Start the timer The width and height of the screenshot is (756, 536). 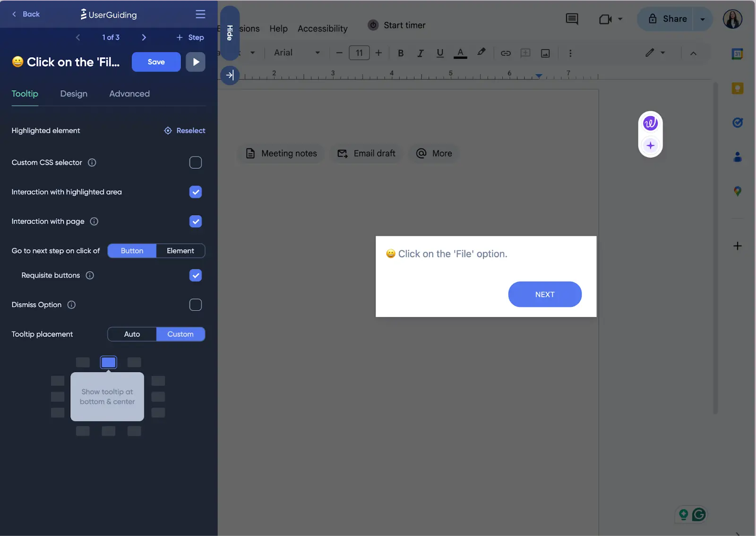[x=397, y=25]
